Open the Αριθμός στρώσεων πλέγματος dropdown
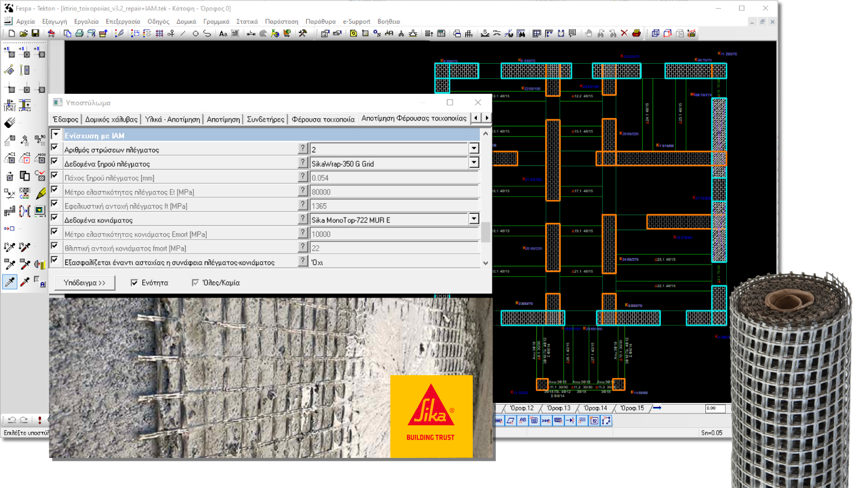Viewport: 868px width, 488px height. click(474, 149)
